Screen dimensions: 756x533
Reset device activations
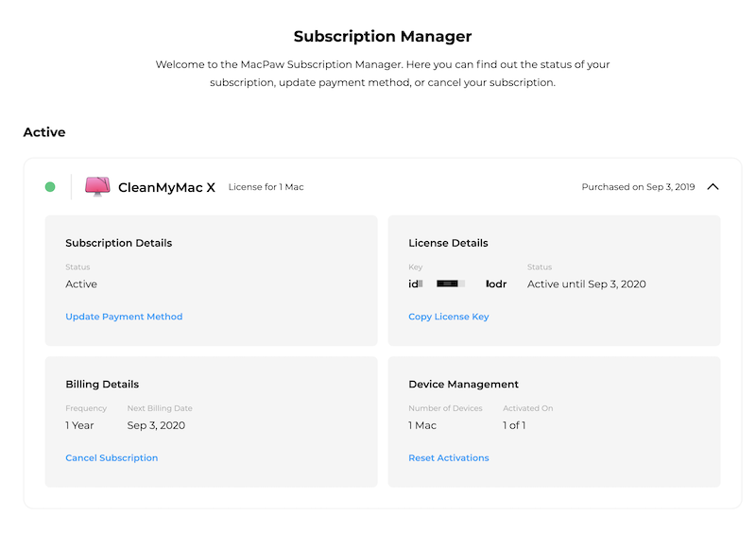pyautogui.click(x=448, y=457)
